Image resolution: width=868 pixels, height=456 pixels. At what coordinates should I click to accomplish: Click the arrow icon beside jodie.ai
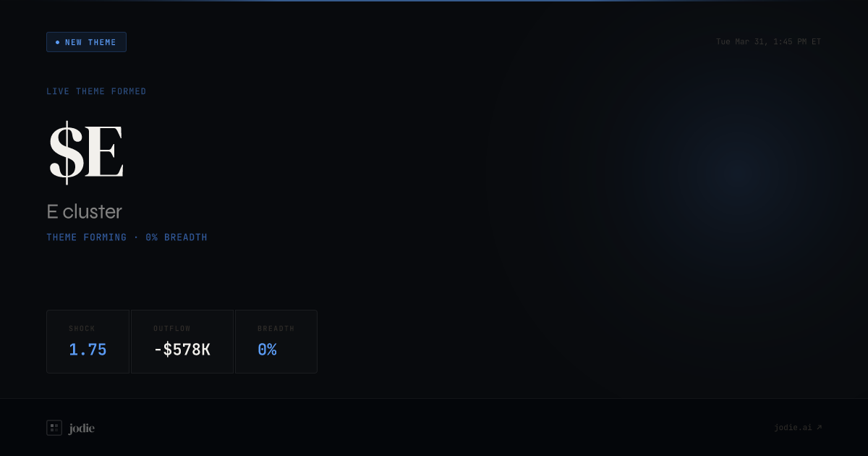(x=819, y=427)
